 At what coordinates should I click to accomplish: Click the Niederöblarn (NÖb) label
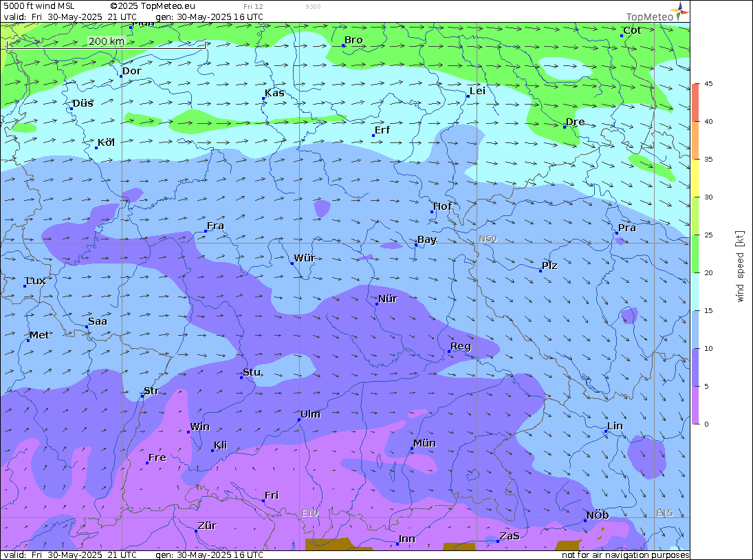coord(598,515)
